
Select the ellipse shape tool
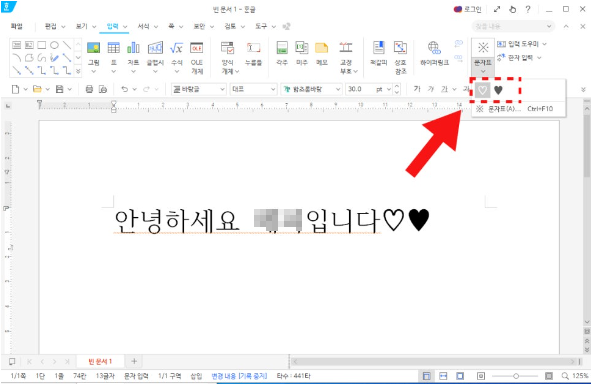[x=54, y=45]
